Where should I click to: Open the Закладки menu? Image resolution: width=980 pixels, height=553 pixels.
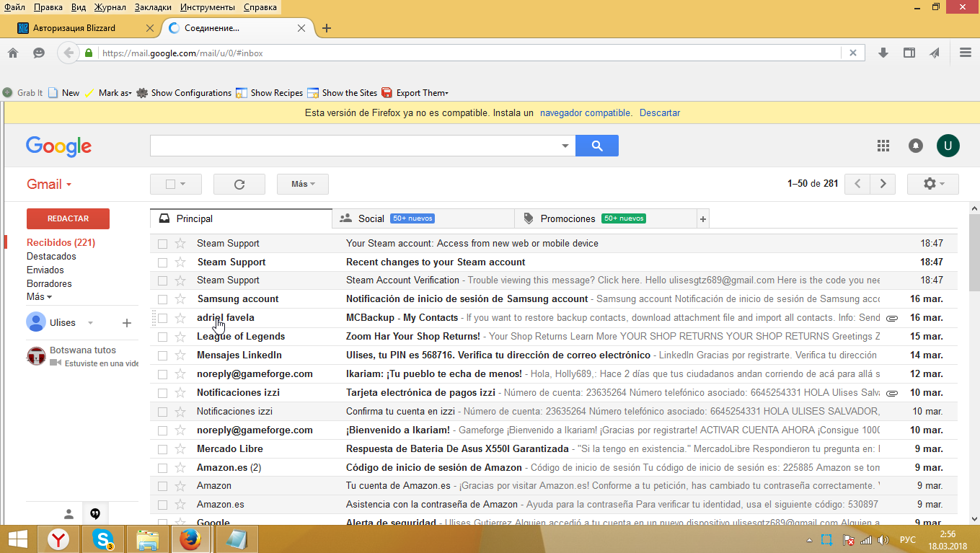click(x=153, y=7)
